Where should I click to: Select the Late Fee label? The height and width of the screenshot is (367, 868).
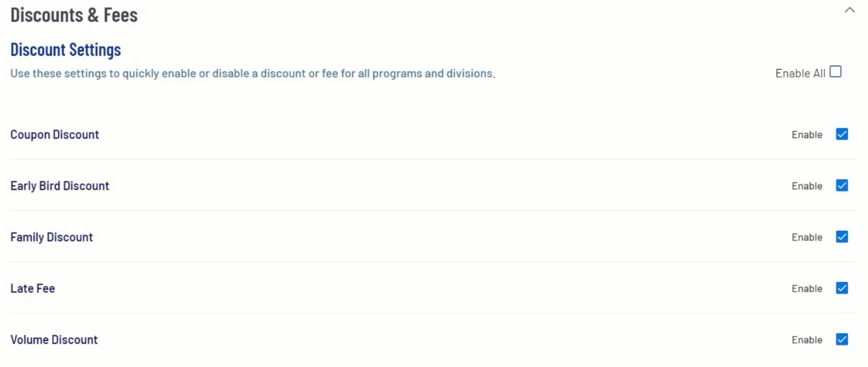tap(33, 288)
